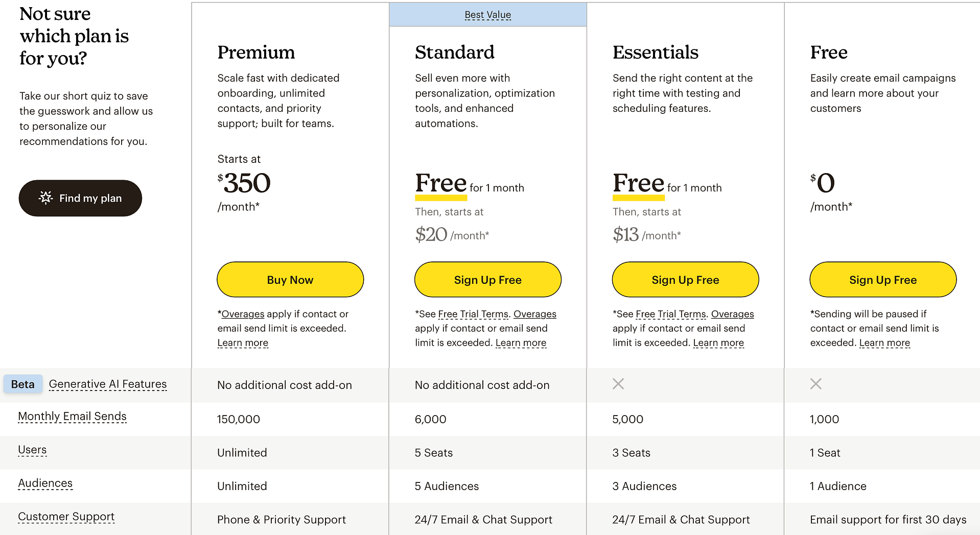
Task: Open Free Trial Terms under Standard plan
Action: (x=473, y=314)
